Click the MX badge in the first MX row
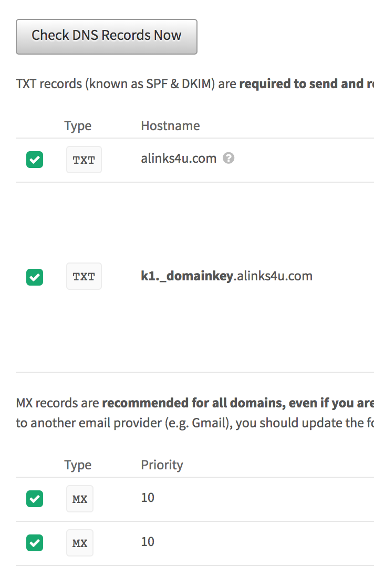The height and width of the screenshot is (588, 374). (x=80, y=499)
